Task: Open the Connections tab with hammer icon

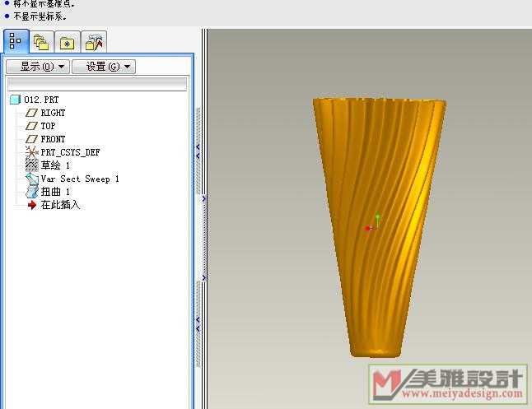Action: point(94,42)
